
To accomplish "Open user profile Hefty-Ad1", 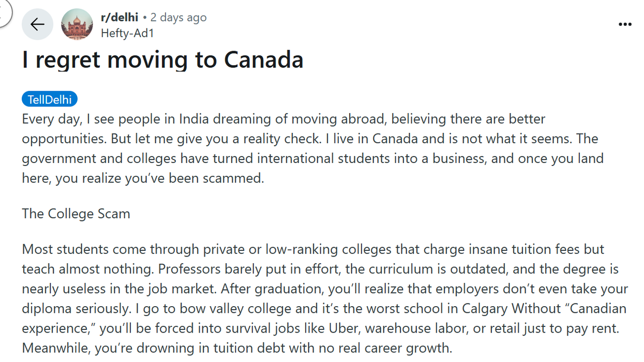I will point(127,33).
